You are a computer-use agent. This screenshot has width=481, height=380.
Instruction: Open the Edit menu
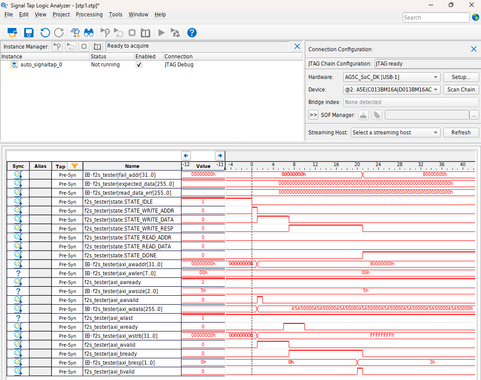[24, 14]
